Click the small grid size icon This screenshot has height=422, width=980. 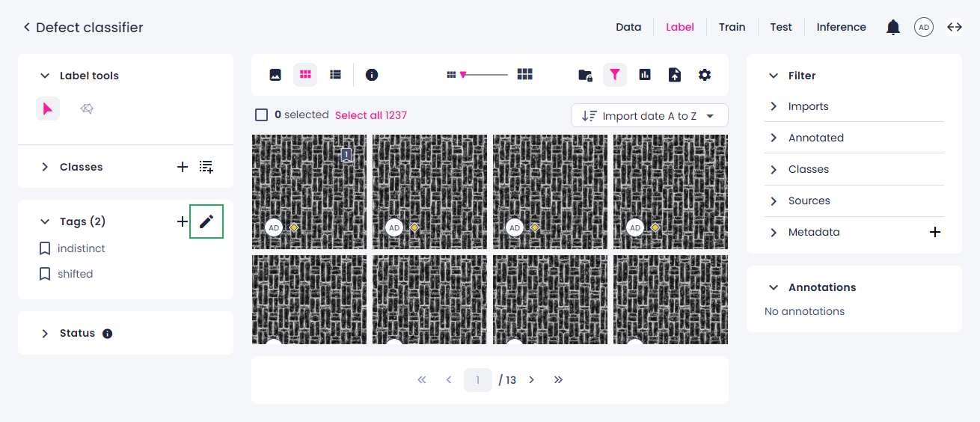pos(451,75)
